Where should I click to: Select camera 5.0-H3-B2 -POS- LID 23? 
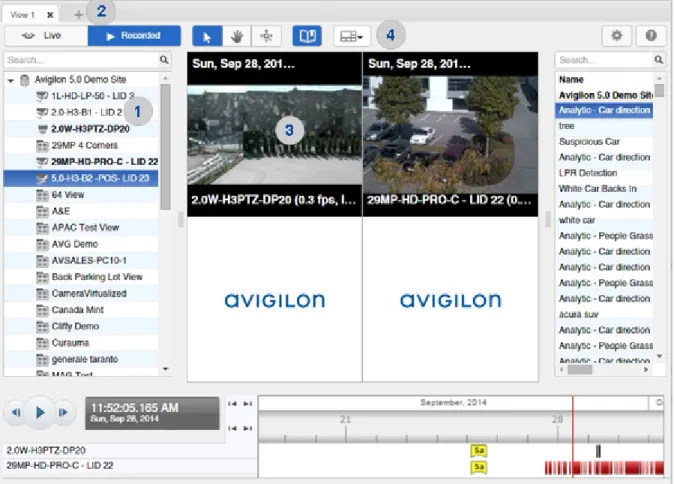tap(81, 178)
